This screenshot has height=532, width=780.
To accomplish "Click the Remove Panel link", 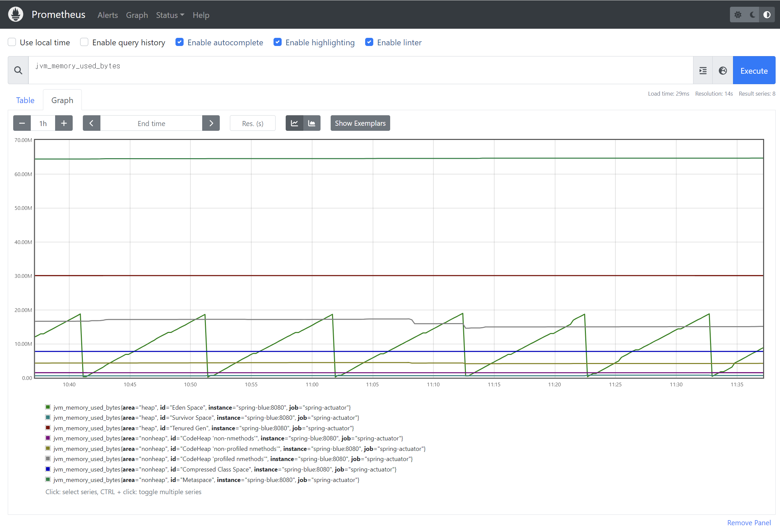I will (749, 523).
